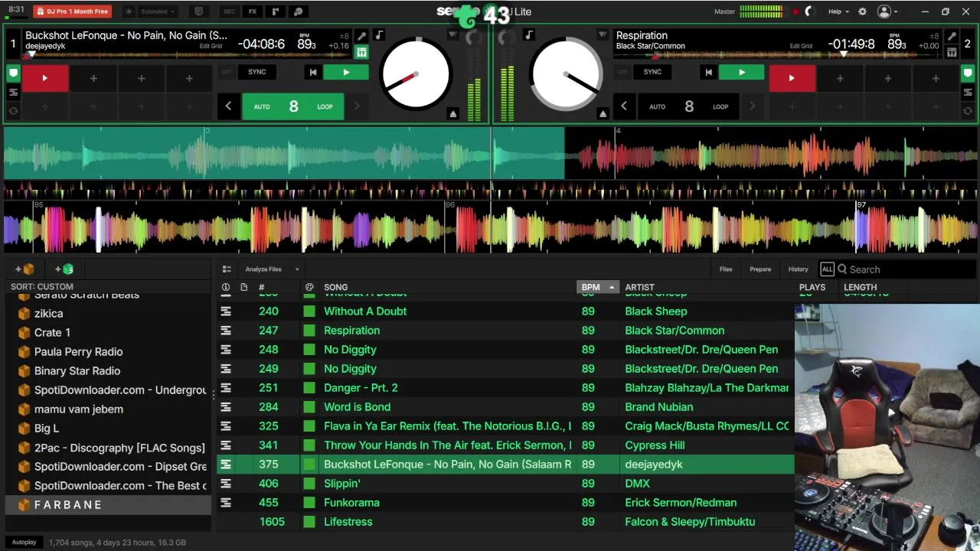Toggle Deck 1 AUTO 8 LOOP button
The height and width of the screenshot is (551, 980).
(293, 106)
